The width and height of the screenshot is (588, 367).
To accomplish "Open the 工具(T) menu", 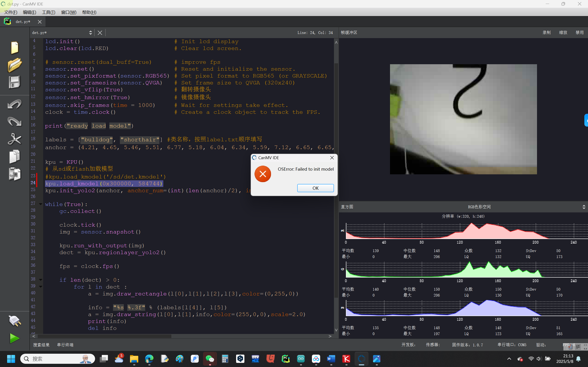I will (48, 12).
